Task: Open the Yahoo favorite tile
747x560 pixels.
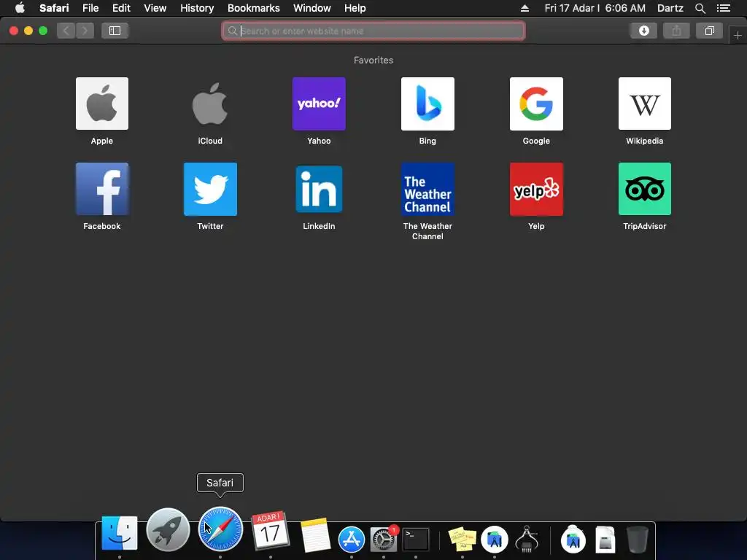Action: [319, 104]
